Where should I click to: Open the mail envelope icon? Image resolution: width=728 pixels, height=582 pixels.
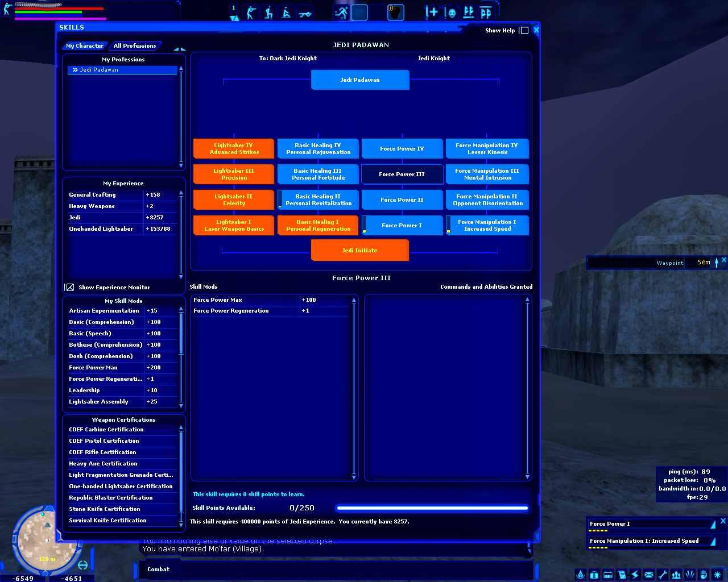coord(648,575)
